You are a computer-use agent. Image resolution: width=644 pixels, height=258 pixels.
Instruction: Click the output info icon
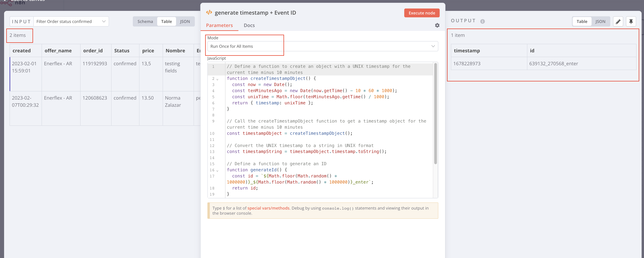click(483, 21)
